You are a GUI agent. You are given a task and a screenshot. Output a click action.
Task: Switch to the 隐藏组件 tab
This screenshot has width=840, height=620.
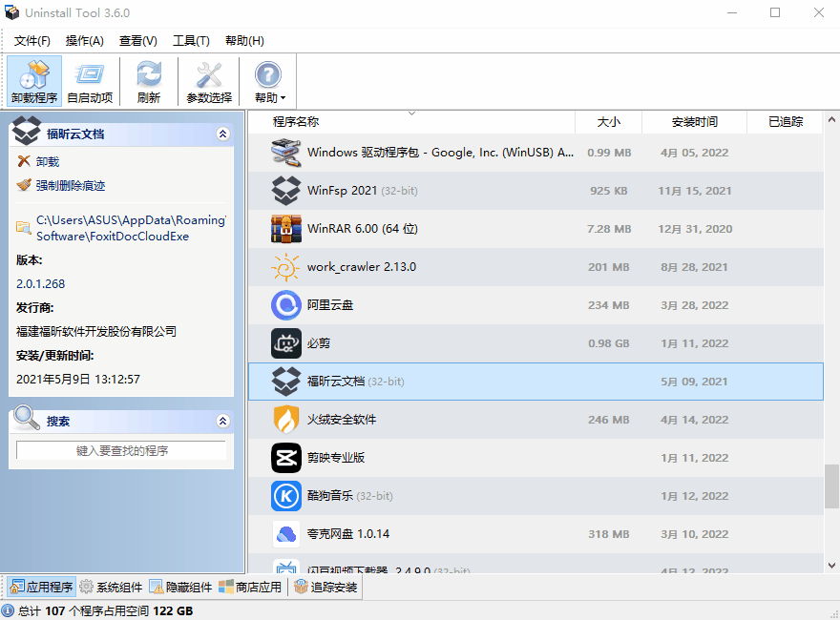coord(181,587)
